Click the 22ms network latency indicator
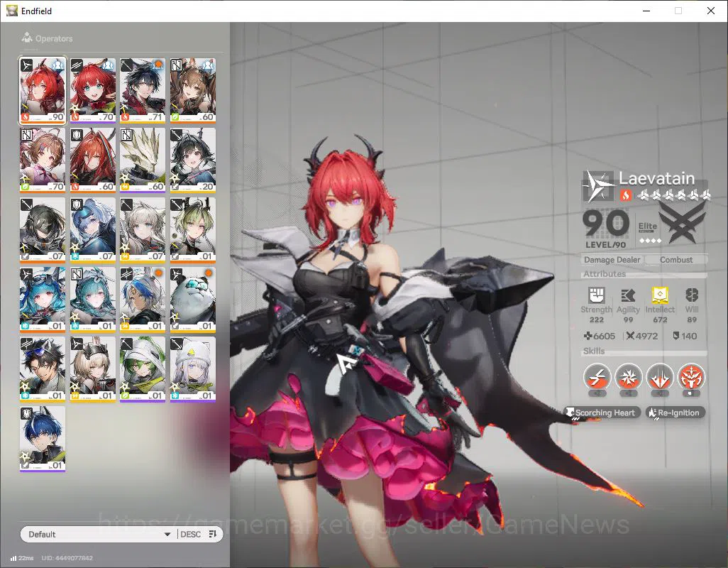The height and width of the screenshot is (568, 728). [x=22, y=558]
